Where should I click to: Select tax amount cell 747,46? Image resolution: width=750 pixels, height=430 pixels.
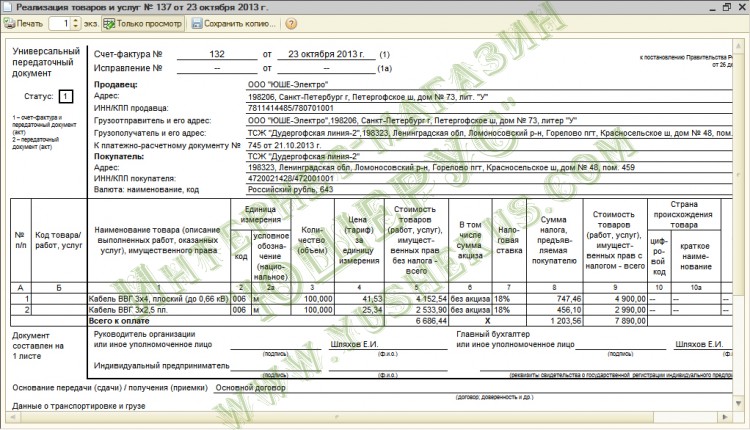coord(555,299)
